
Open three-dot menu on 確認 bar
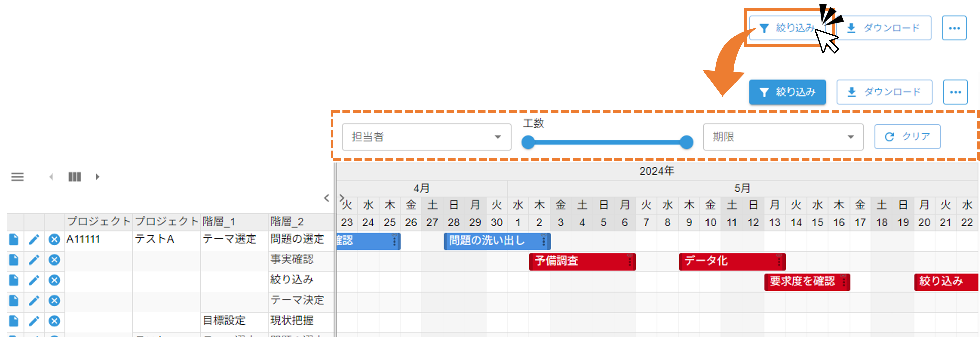tap(394, 241)
